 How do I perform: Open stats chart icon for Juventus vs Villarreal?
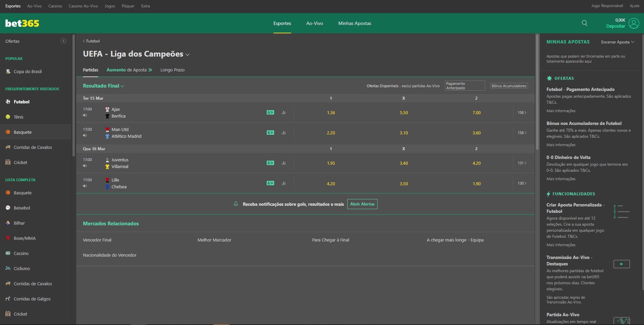284,163
